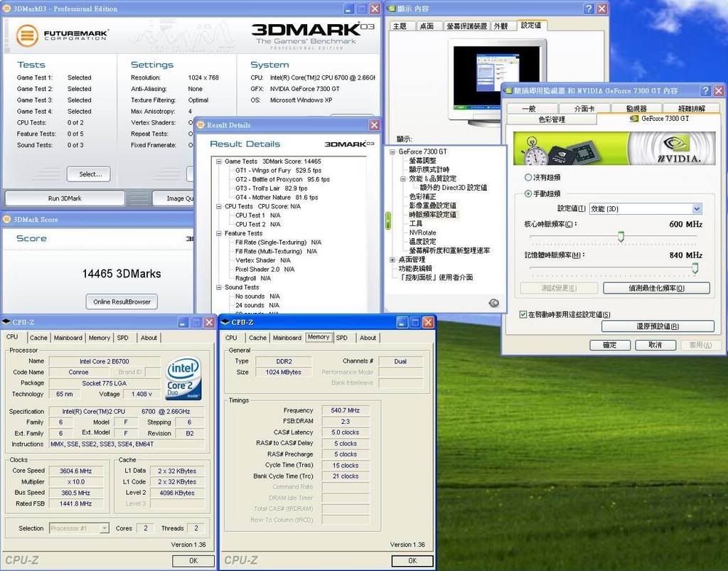Screen dimensions: 728x571
Task: Open the Cache tab in the CPU-Z processor window
Action: (x=38, y=338)
